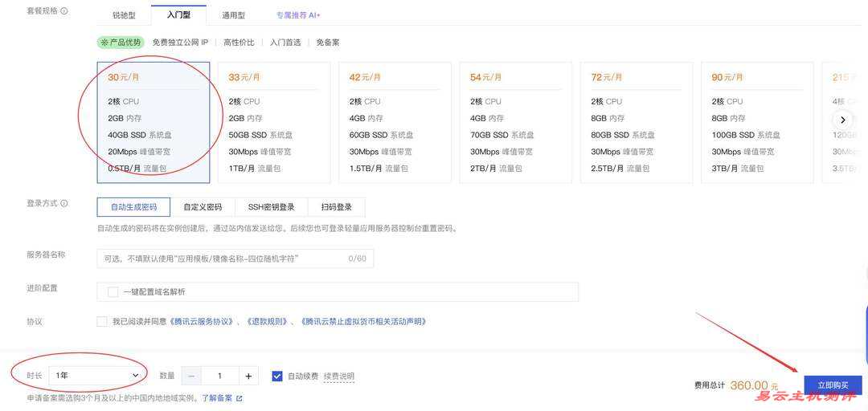Switch to the 通用型 tab
Viewport: 868px width, 411px height.
point(234,15)
